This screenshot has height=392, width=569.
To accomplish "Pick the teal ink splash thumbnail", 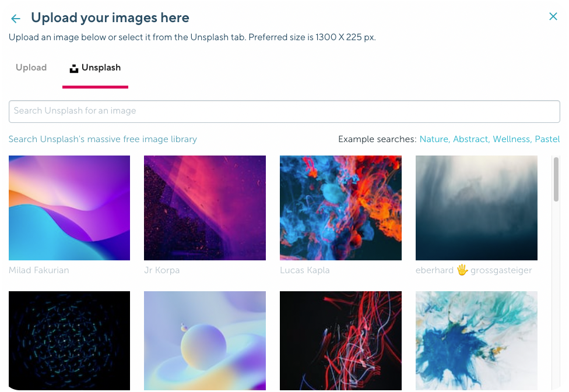I will (x=476, y=341).
